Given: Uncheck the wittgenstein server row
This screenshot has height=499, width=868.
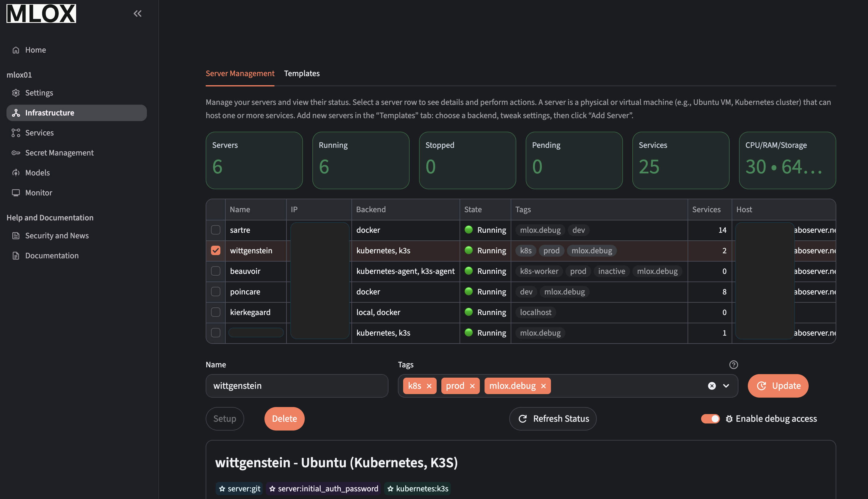Looking at the screenshot, I should click(216, 250).
